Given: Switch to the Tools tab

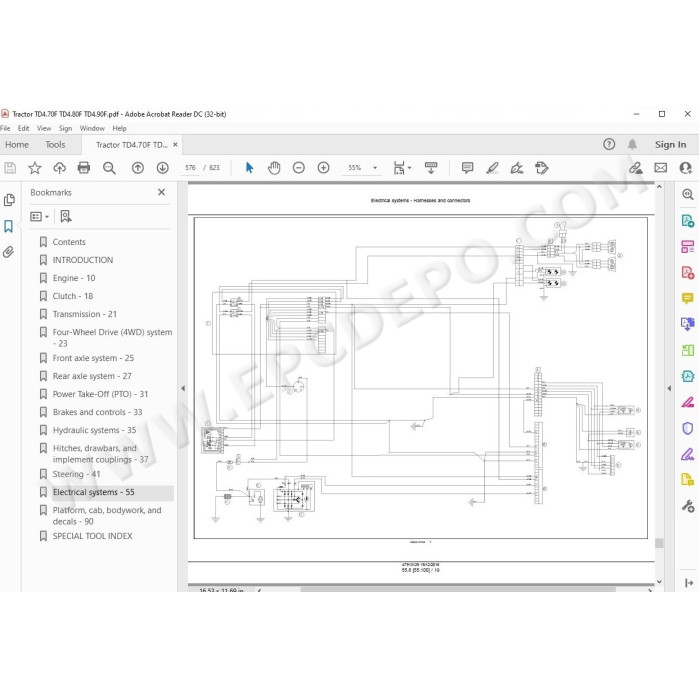Looking at the screenshot, I should [55, 145].
